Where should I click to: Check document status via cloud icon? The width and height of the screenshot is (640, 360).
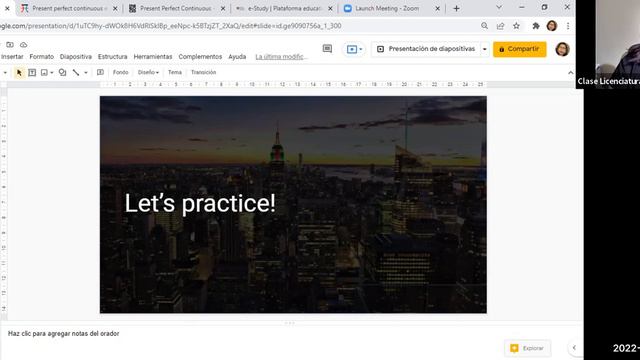24,44
